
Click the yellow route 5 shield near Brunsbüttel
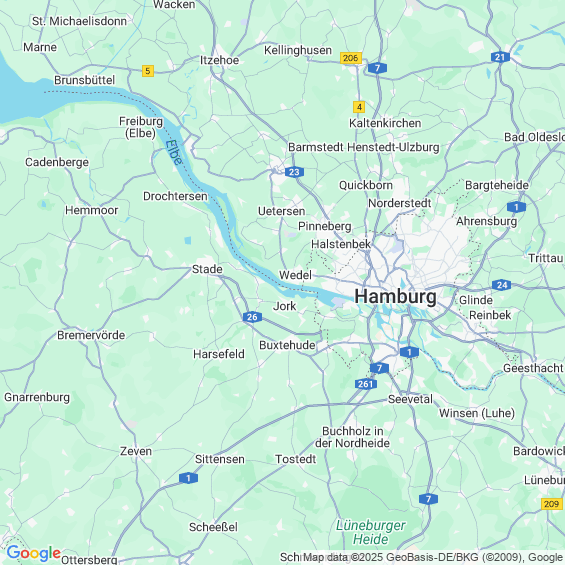coord(148,71)
